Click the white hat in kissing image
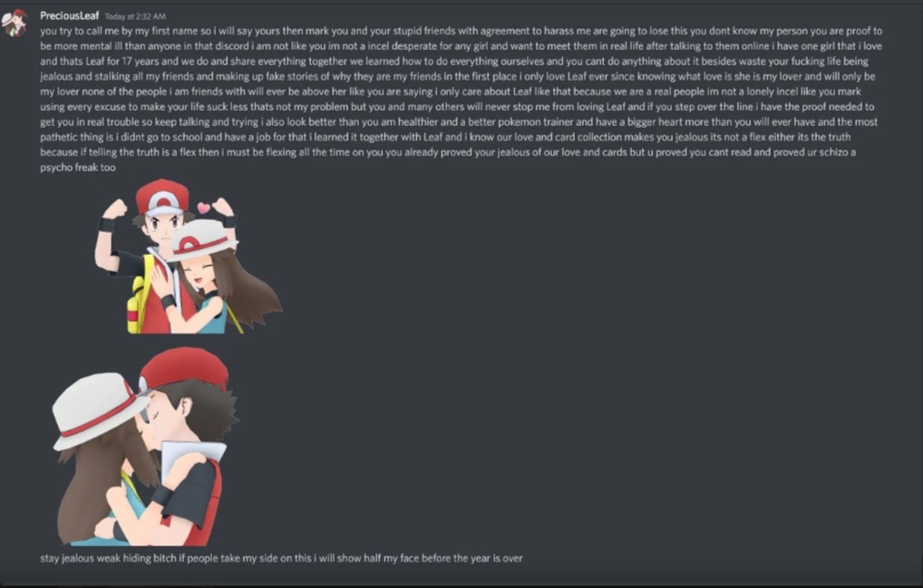Image resolution: width=923 pixels, height=588 pixels. coord(97,410)
